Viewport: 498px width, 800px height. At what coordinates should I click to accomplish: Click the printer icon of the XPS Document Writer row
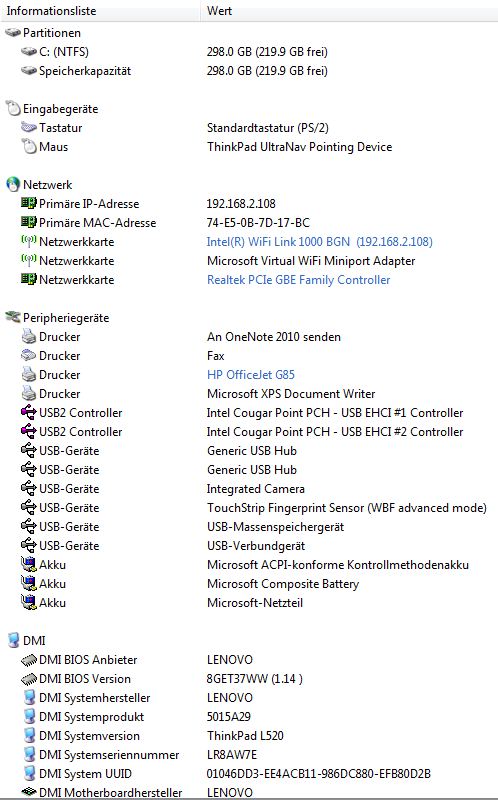click(29, 393)
